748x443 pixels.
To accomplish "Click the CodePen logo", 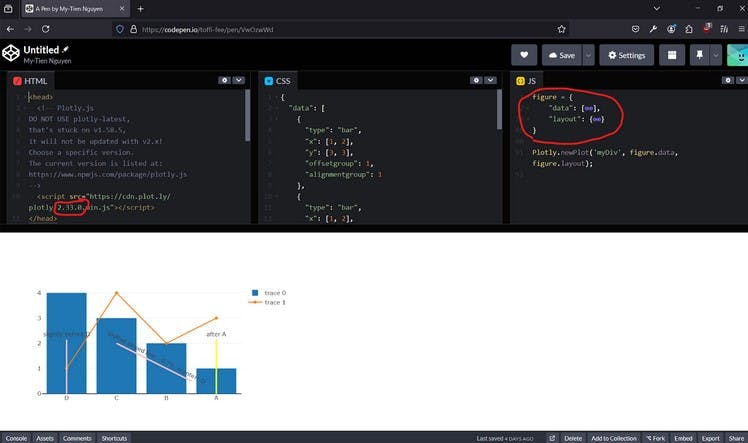I will point(10,53).
